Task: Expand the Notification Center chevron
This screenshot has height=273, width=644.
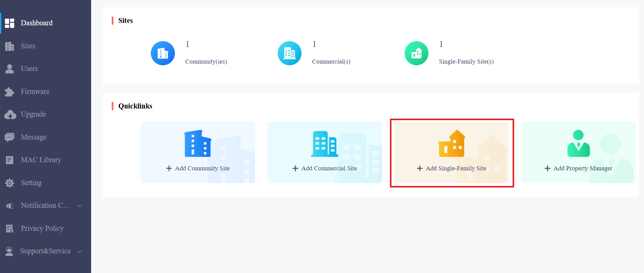Action: pyautogui.click(x=79, y=206)
